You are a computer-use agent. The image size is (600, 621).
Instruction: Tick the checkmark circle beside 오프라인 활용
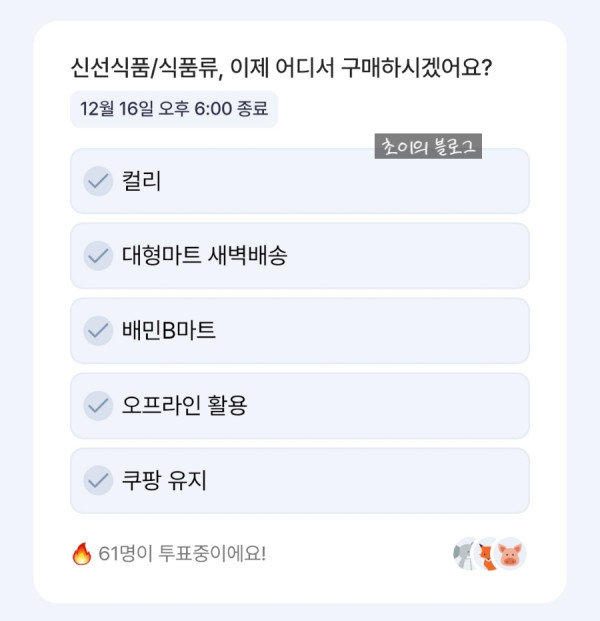[97, 405]
